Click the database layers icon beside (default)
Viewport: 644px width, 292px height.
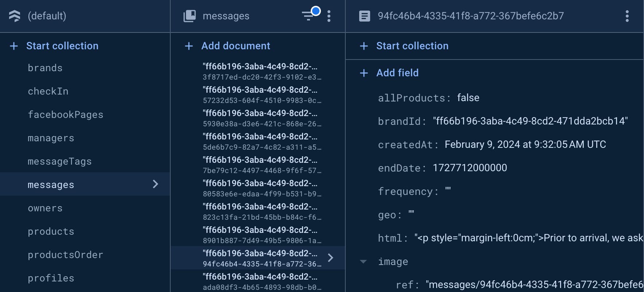[x=15, y=16]
